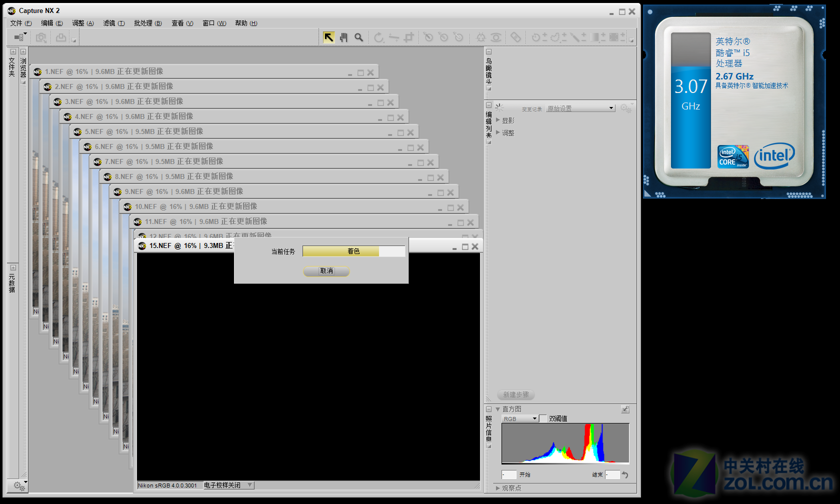Expand the 浏览器 browser panel
The height and width of the screenshot is (504, 840).
tap(23, 51)
